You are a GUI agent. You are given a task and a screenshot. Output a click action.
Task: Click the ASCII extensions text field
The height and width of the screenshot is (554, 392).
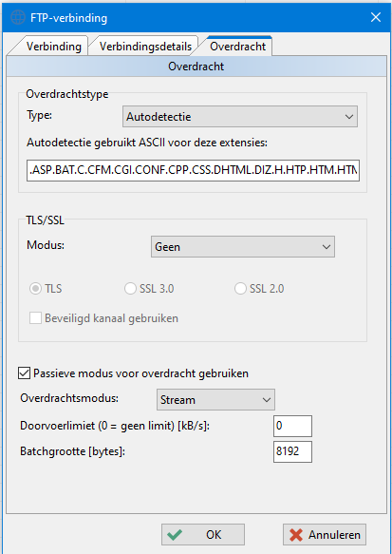pos(193,171)
